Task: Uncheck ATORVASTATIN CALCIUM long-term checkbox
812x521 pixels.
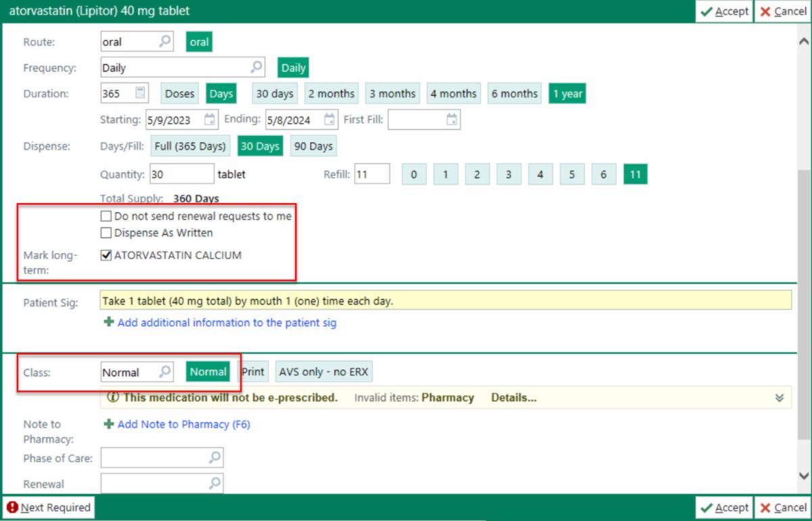Action: pyautogui.click(x=106, y=256)
